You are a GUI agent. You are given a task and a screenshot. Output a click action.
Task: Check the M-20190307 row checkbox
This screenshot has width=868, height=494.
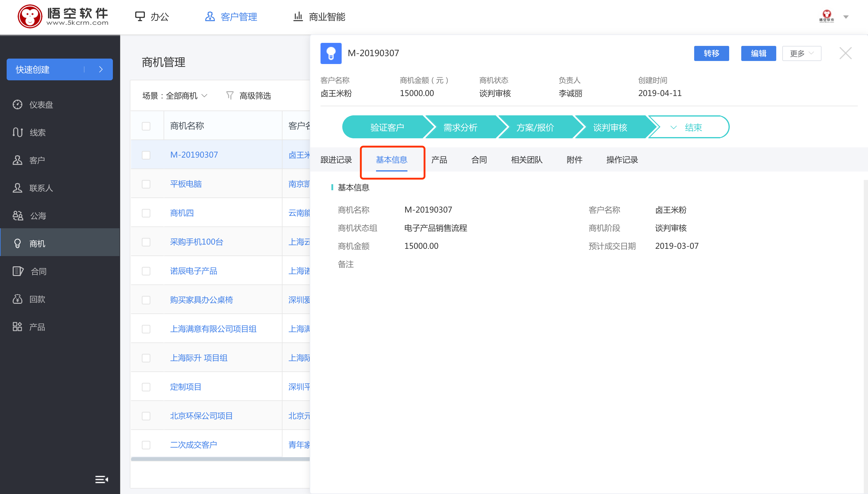(x=146, y=155)
